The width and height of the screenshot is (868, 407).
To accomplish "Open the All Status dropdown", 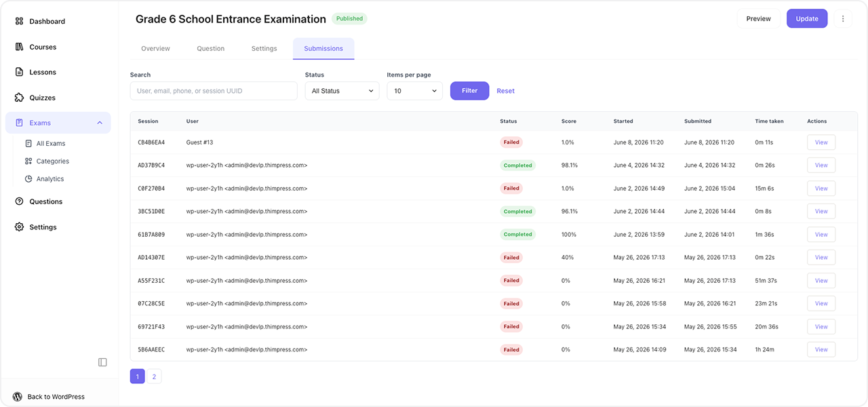I will (x=342, y=91).
